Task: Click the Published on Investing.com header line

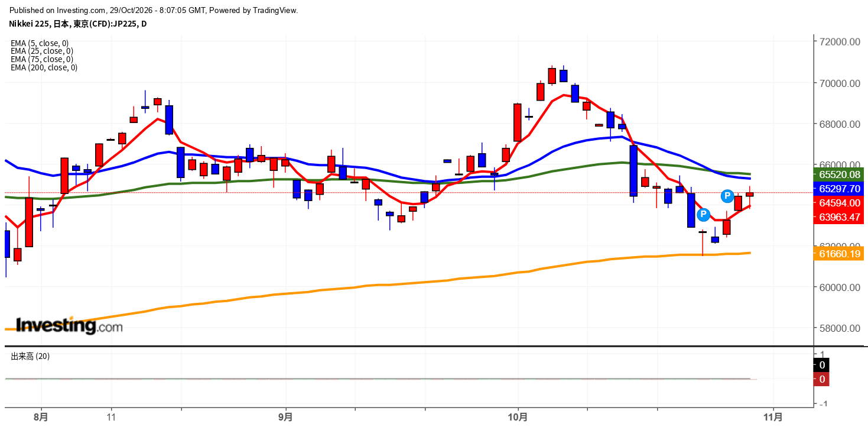Action: click(x=154, y=10)
